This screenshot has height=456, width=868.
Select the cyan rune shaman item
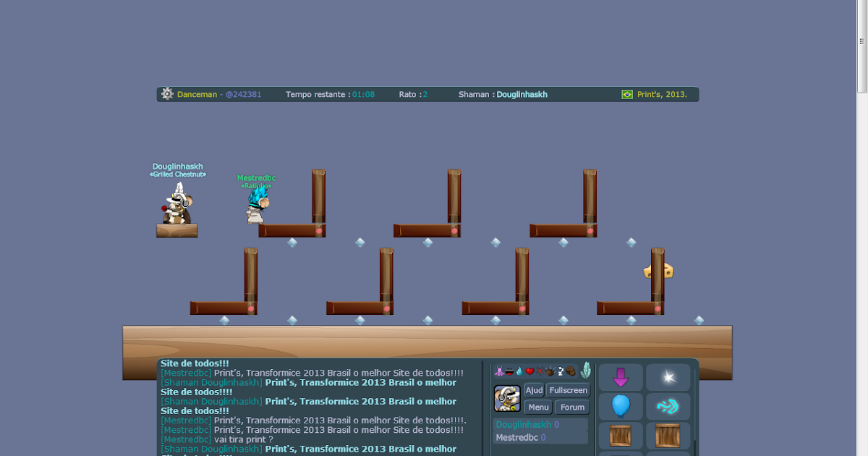tap(668, 406)
